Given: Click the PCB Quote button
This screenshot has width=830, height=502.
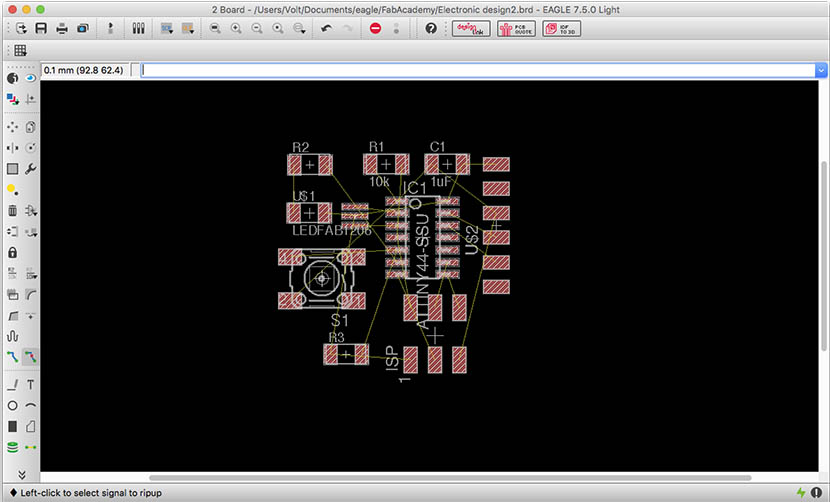Looking at the screenshot, I should click(x=516, y=29).
